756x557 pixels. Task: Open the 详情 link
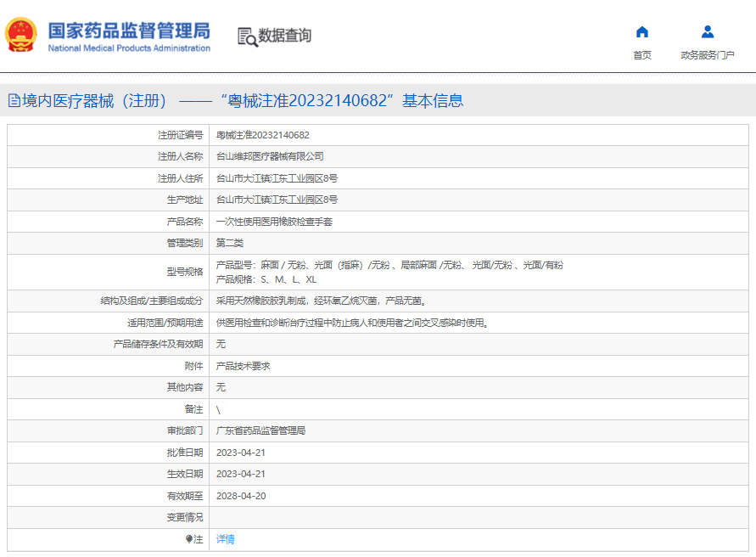(x=225, y=539)
